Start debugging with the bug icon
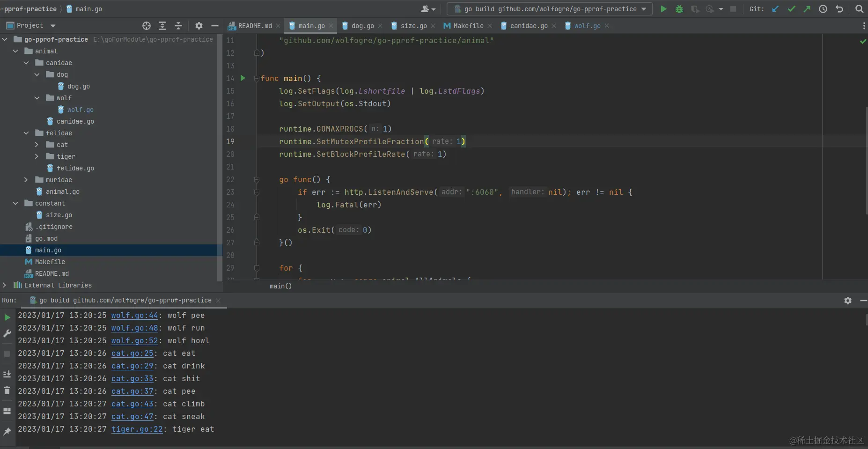Viewport: 868px width, 449px height. point(679,9)
